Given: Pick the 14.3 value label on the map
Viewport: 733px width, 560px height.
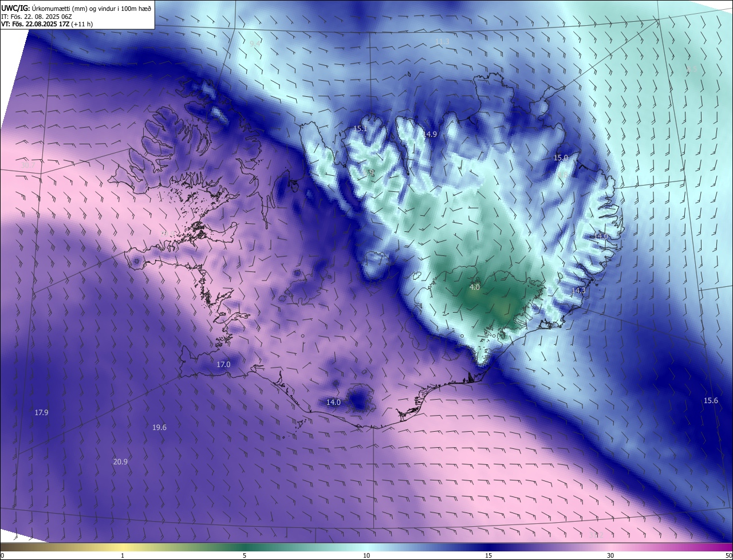Looking at the screenshot, I should click(579, 291).
